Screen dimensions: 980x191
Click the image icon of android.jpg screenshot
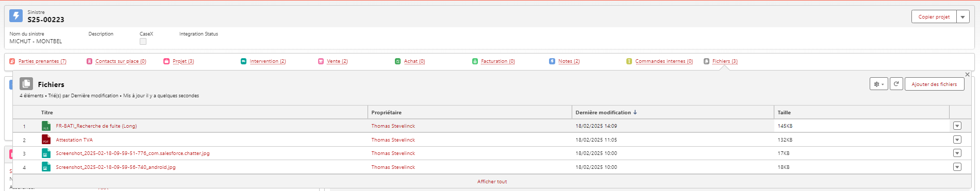point(46,167)
